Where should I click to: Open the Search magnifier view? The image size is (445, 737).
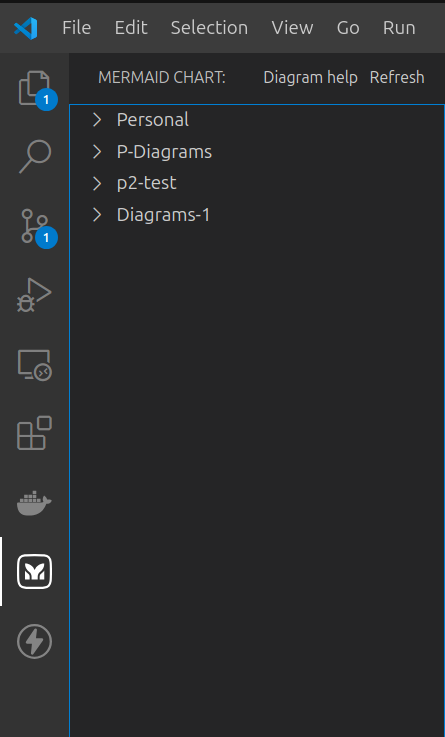pyautogui.click(x=34, y=157)
